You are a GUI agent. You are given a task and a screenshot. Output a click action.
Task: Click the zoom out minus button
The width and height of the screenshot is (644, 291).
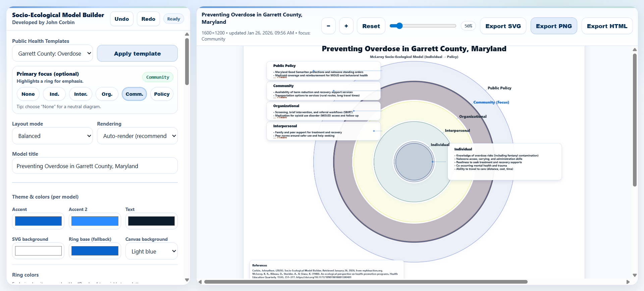tap(328, 26)
